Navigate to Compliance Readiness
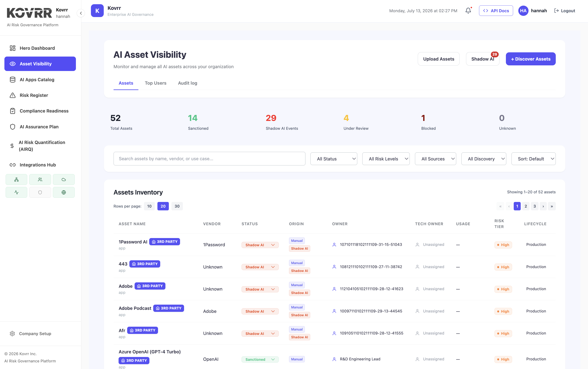Image resolution: width=588 pixels, height=369 pixels. (40, 111)
